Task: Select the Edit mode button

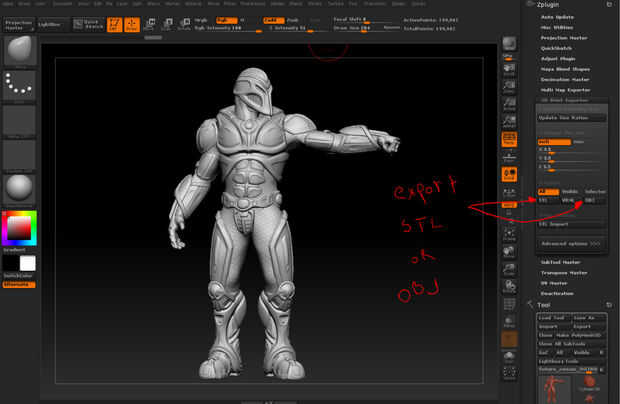Action: [x=114, y=25]
